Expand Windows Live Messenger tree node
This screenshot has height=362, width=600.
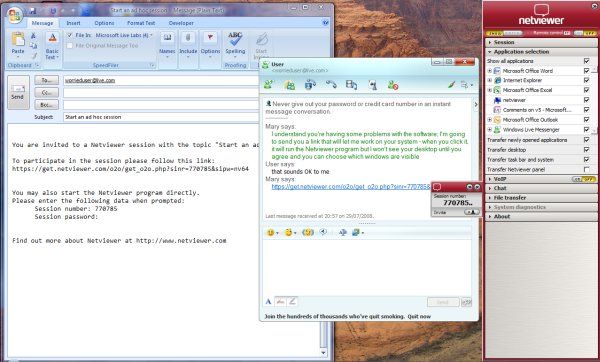pos(489,130)
